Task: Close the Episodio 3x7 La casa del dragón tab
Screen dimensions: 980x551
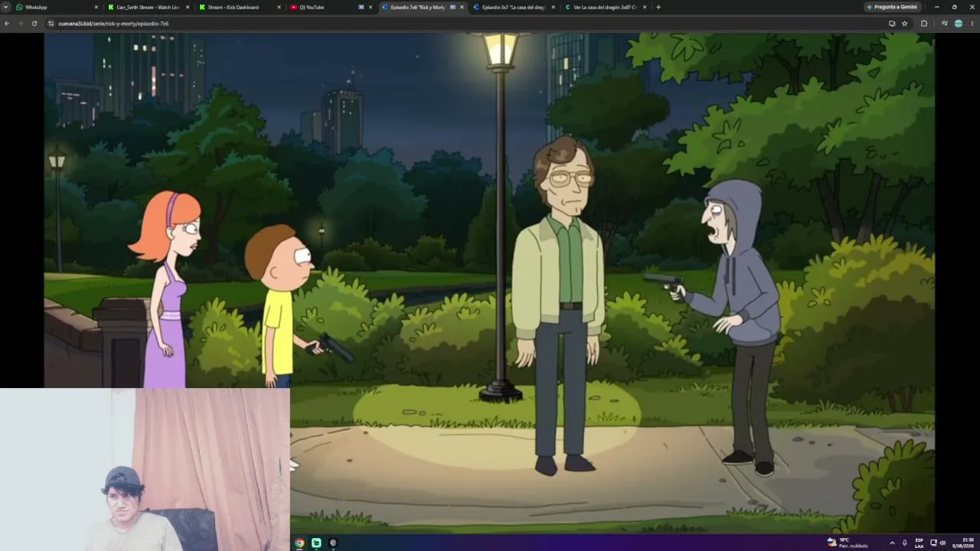Action: pos(553,7)
